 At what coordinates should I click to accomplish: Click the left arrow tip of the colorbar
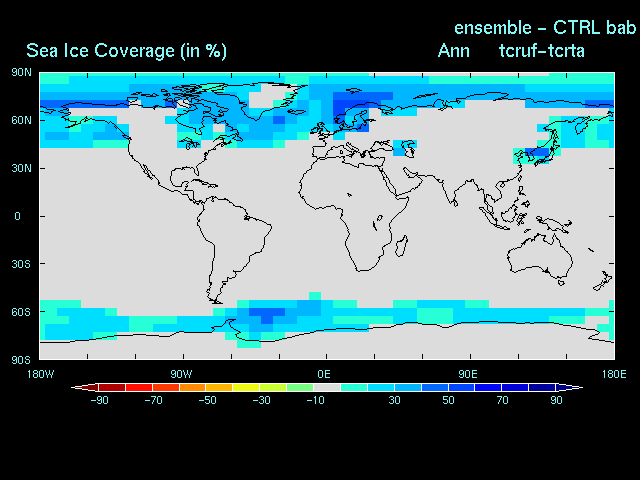(76, 387)
